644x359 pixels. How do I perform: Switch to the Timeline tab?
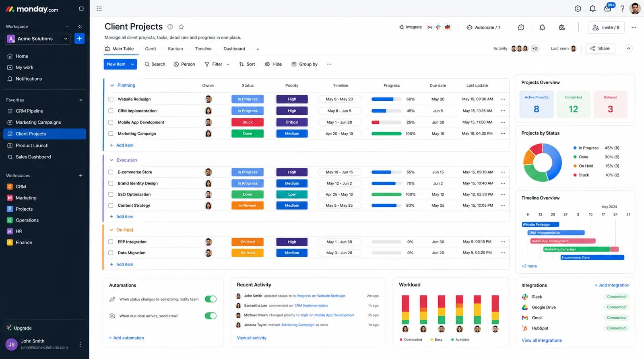click(x=203, y=49)
